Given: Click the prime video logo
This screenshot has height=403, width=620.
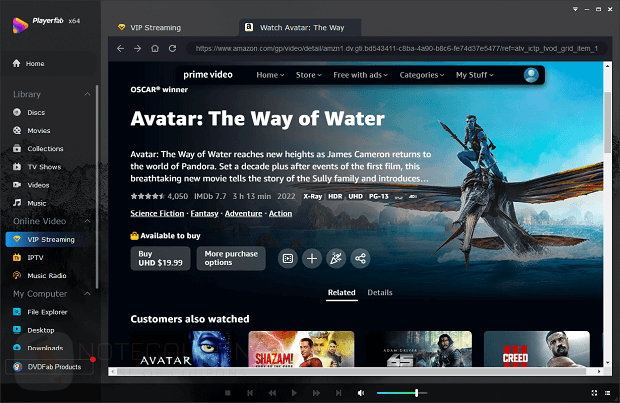Looking at the screenshot, I should (208, 75).
